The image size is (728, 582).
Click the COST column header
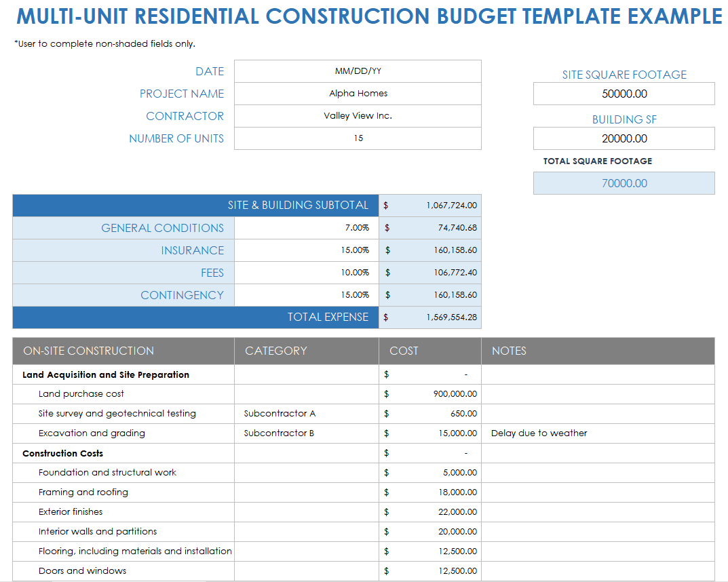(x=430, y=351)
